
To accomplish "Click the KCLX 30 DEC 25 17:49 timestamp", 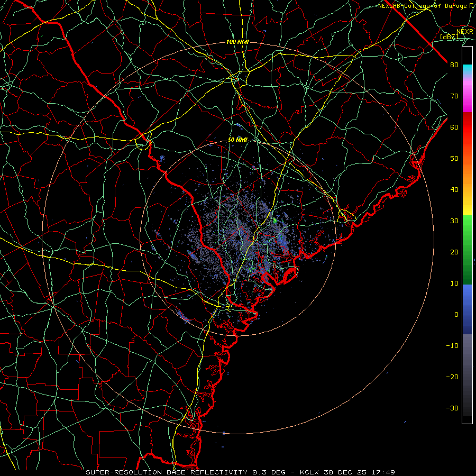I will 347,472.
